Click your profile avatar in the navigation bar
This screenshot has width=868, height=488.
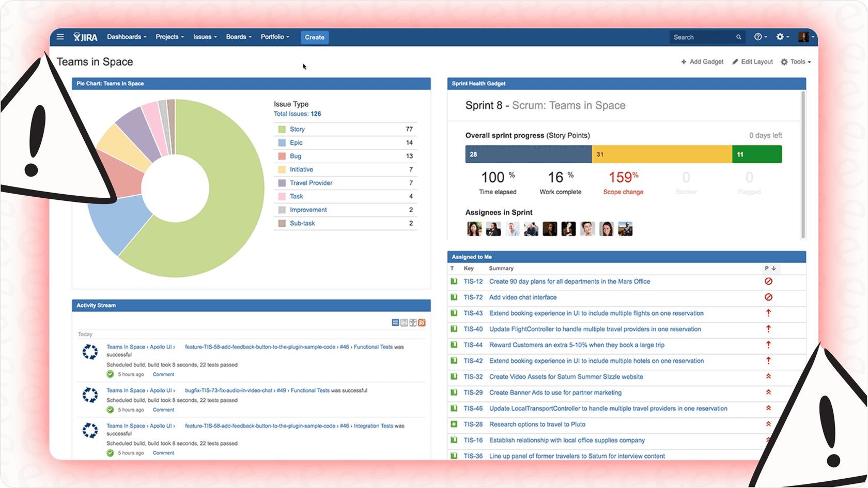pyautogui.click(x=804, y=37)
